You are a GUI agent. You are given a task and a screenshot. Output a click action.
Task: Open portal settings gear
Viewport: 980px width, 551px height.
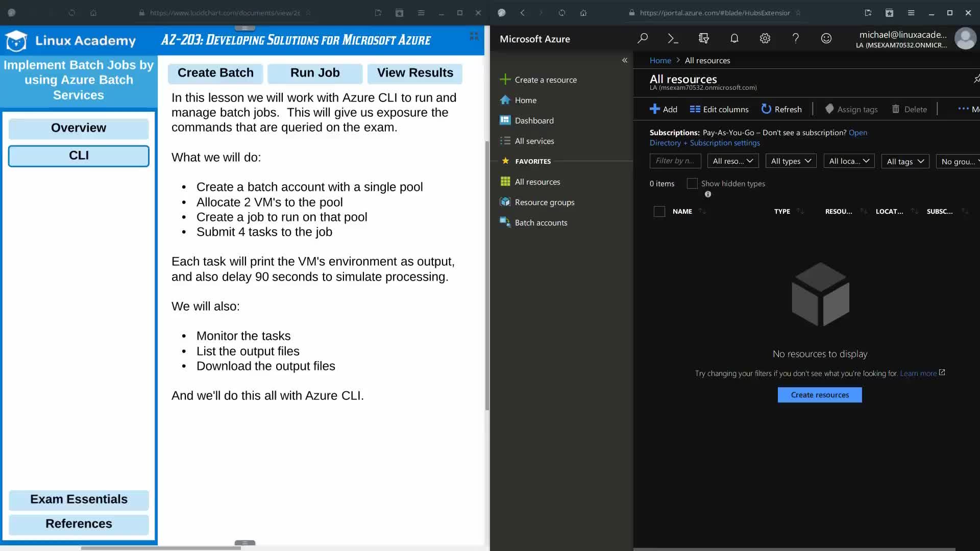(x=765, y=38)
